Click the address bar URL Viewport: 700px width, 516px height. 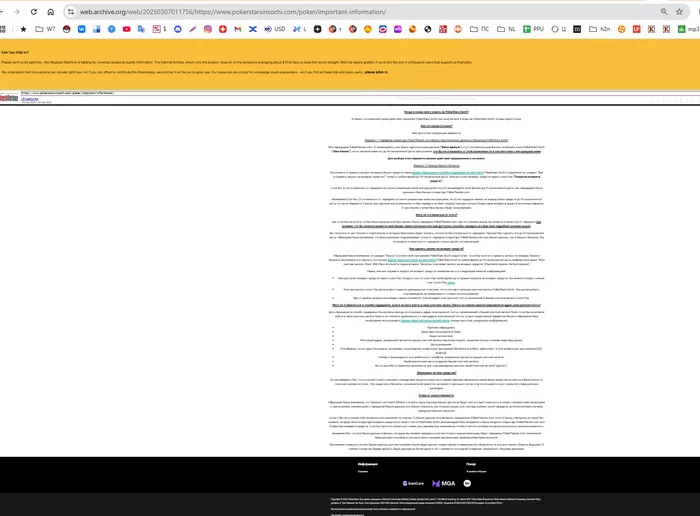pyautogui.click(x=233, y=12)
